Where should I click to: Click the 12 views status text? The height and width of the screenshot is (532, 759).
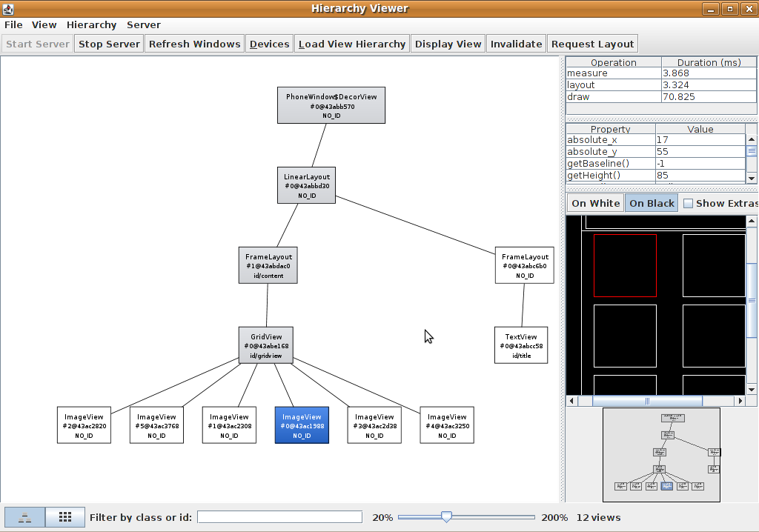click(x=598, y=517)
